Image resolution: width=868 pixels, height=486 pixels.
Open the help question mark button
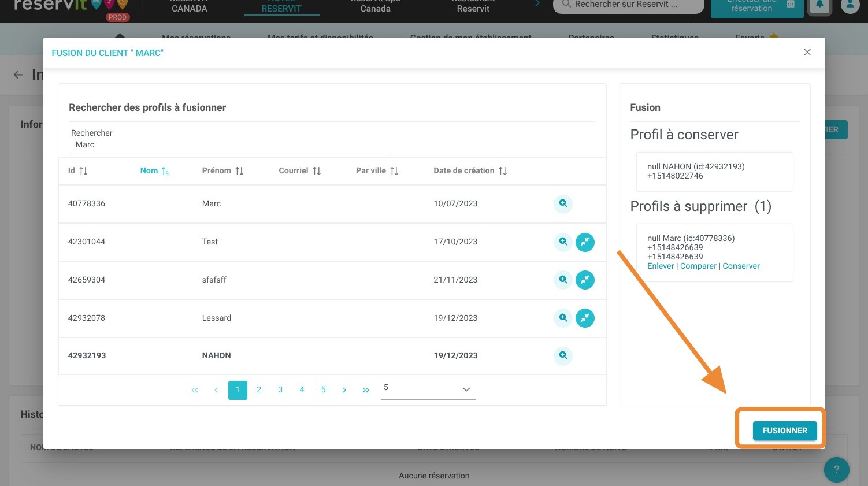pos(836,469)
